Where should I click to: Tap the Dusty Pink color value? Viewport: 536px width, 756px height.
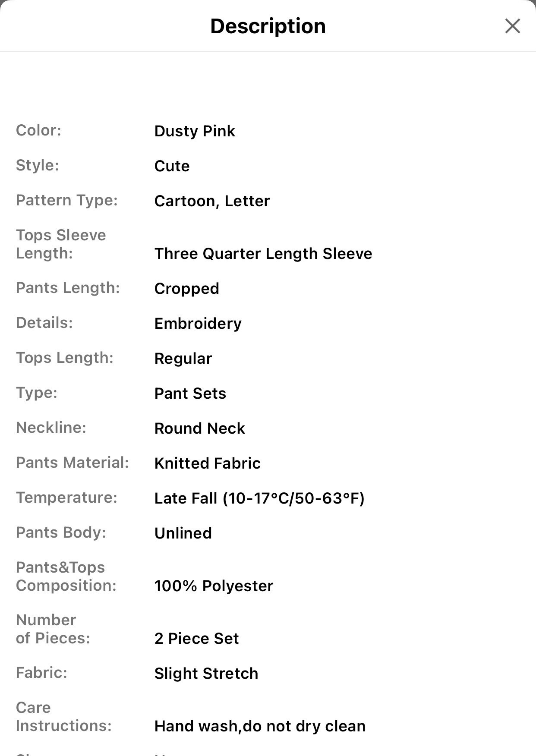click(x=195, y=131)
